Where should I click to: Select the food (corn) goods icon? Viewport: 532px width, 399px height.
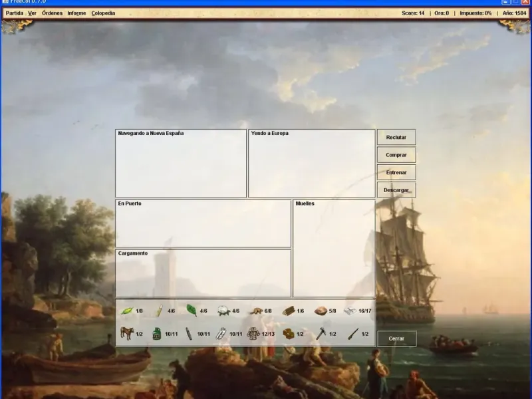point(127,311)
